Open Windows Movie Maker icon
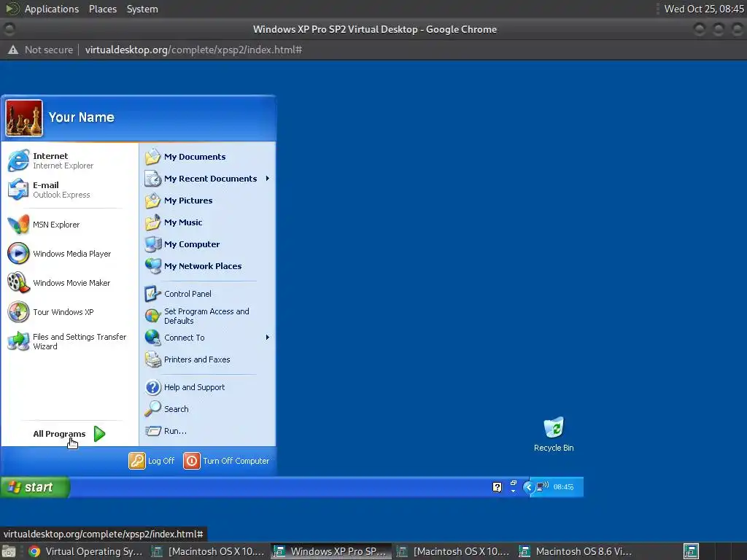The image size is (747, 560). coord(18,282)
